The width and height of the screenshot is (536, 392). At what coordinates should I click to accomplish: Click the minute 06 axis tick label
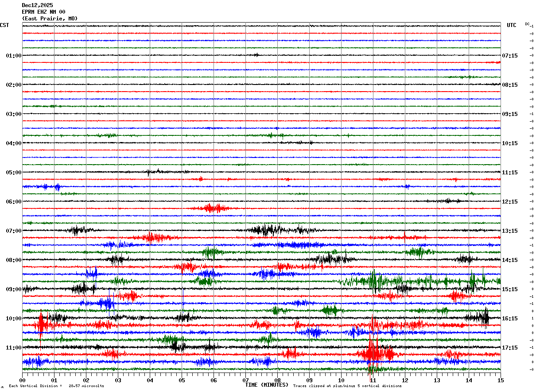pyautogui.click(x=214, y=380)
